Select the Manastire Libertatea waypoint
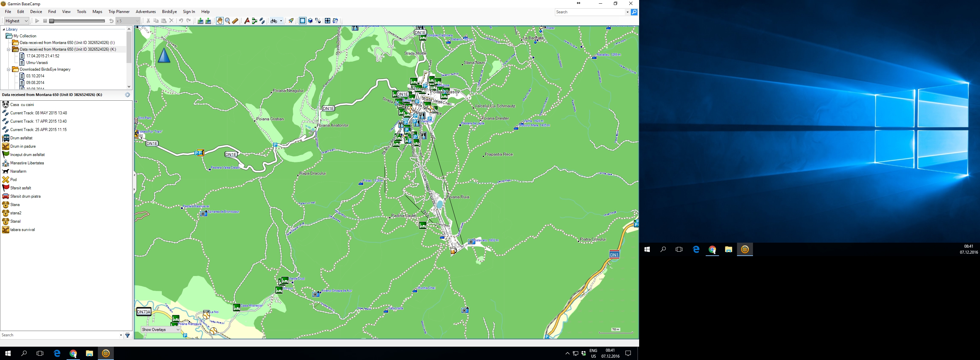Image resolution: width=980 pixels, height=360 pixels. tap(27, 163)
